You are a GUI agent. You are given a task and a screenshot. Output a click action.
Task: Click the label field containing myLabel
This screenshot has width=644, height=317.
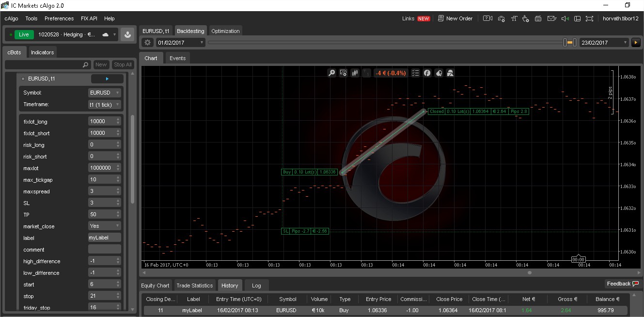105,238
